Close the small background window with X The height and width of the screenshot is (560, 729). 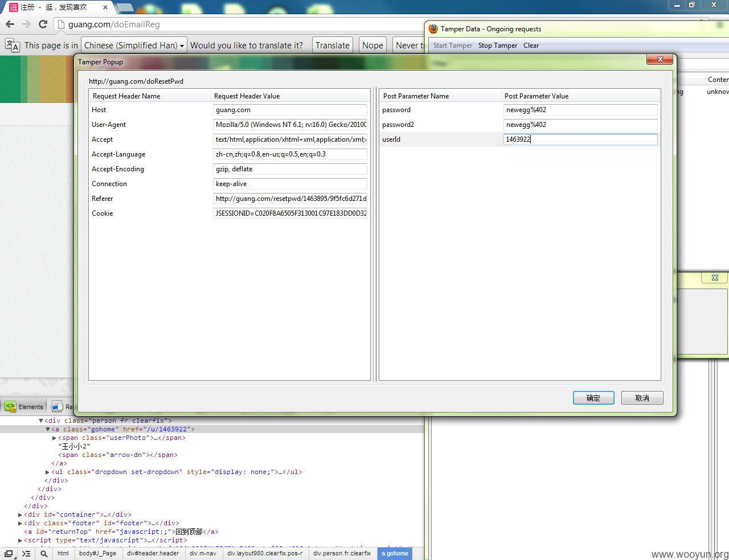[715, 278]
